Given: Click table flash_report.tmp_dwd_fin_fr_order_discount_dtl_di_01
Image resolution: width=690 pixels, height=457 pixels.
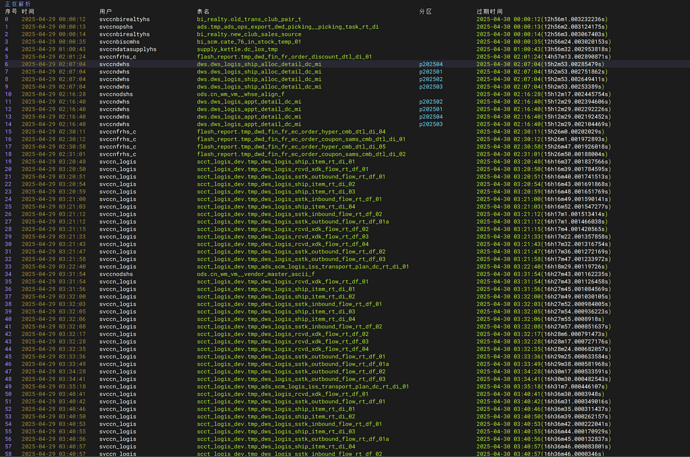Looking at the screenshot, I should coord(284,57).
